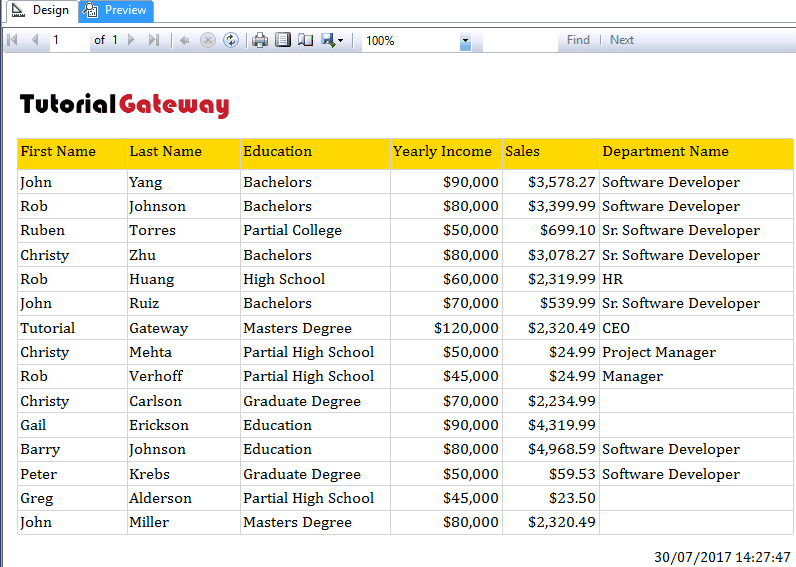Click the $539.99 sales cell
This screenshot has width=796, height=567.
pos(551,304)
